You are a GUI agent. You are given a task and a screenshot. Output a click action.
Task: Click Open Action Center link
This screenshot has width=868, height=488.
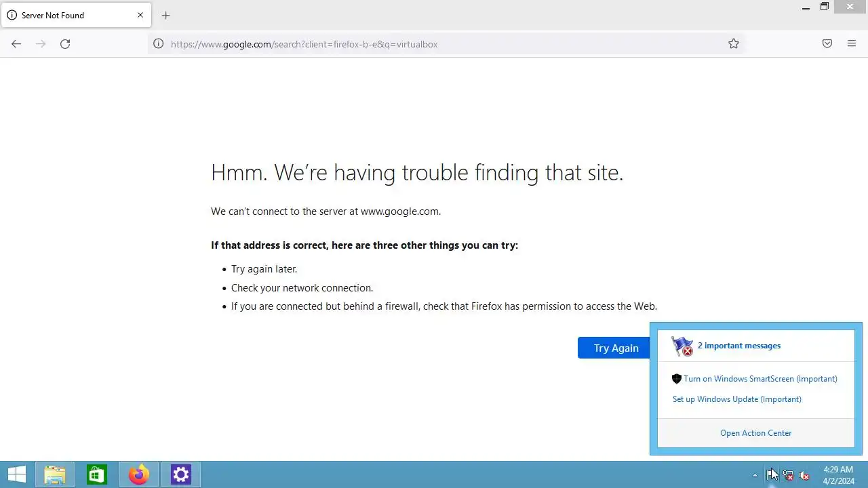click(756, 433)
